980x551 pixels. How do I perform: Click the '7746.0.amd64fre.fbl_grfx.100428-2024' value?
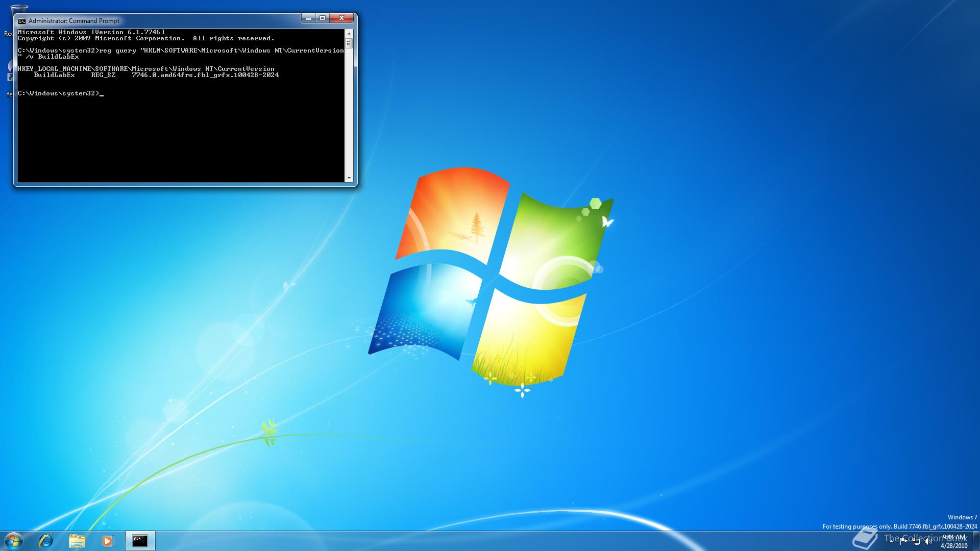[x=205, y=75]
